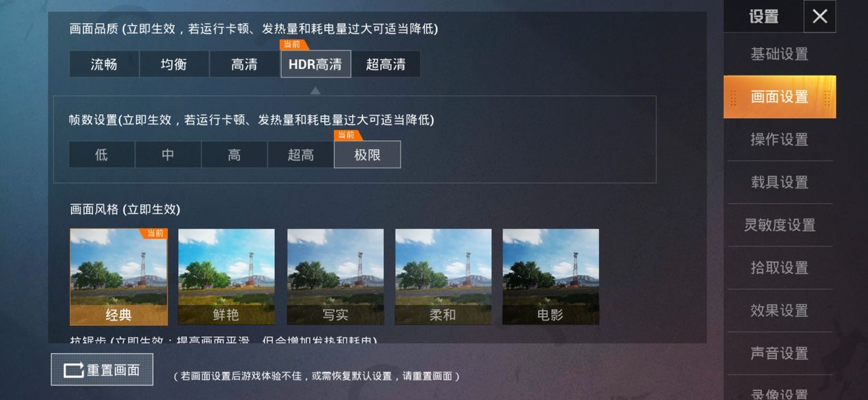Select the 电影 style thumbnail
The image size is (868, 400).
point(550,277)
